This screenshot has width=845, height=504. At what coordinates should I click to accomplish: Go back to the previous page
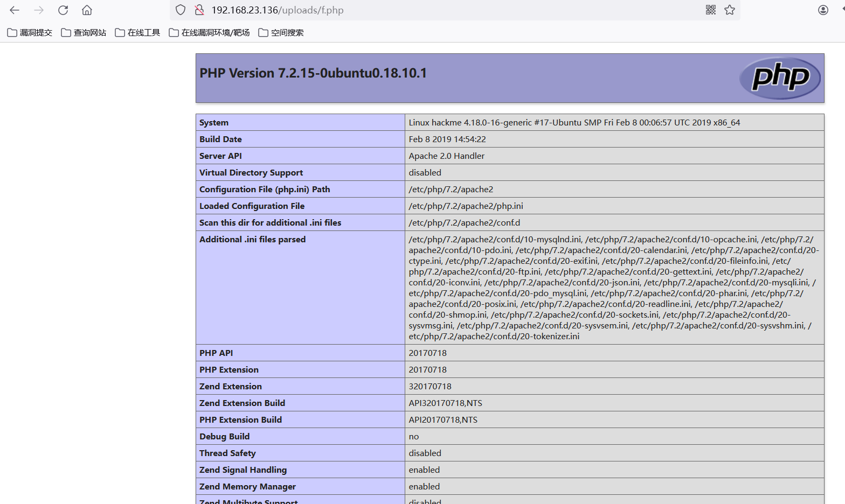[x=15, y=10]
